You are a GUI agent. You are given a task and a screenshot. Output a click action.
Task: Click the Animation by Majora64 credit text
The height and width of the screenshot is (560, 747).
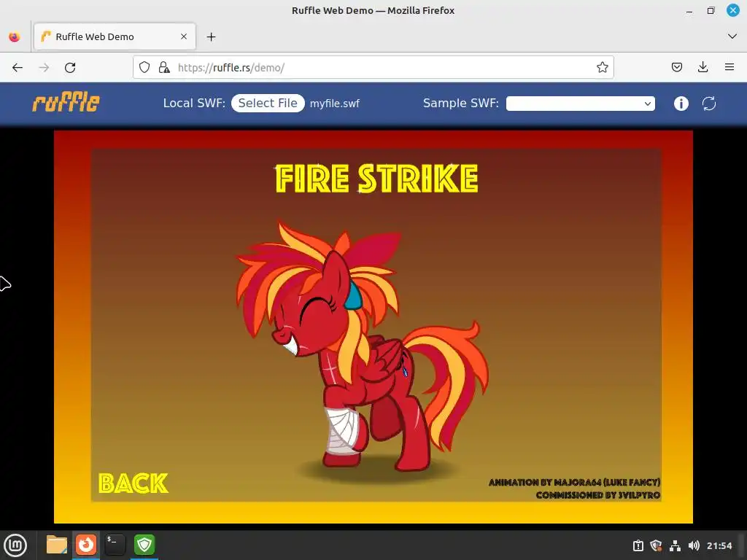(x=574, y=483)
